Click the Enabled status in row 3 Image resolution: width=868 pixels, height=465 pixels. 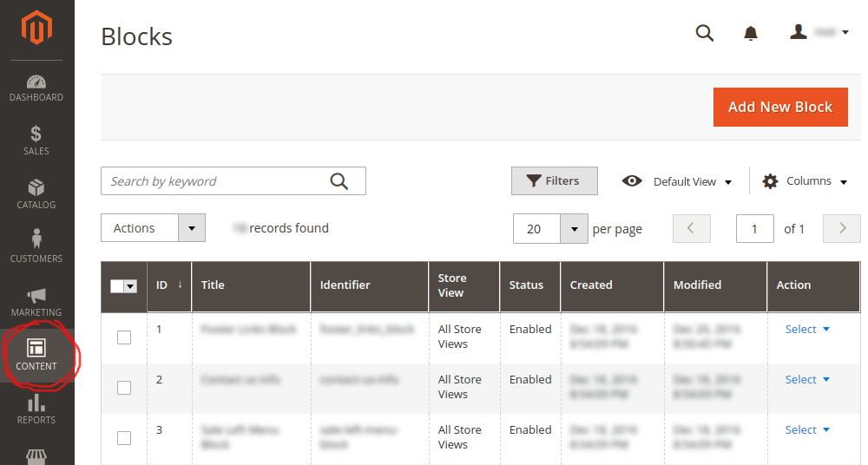point(530,429)
